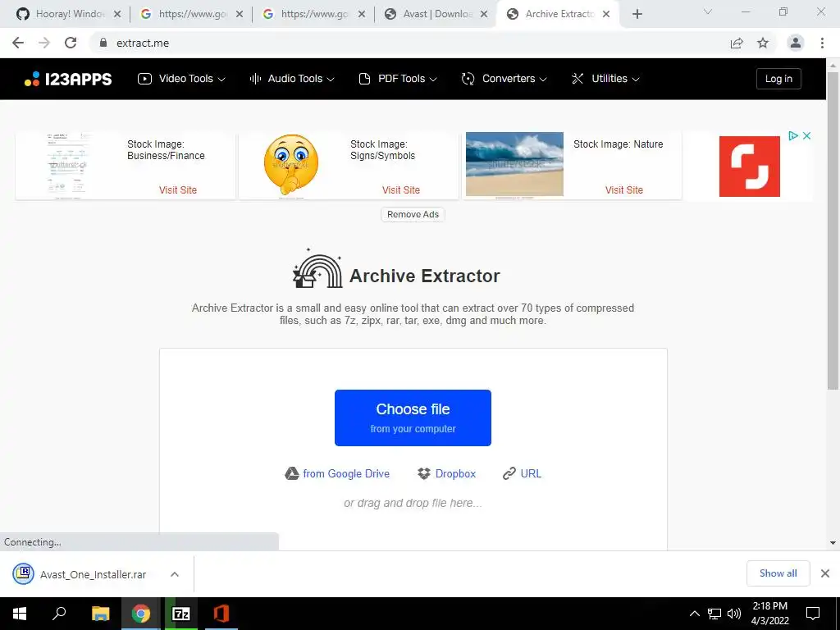The height and width of the screenshot is (630, 840).
Task: Select the URL upload option
Action: [x=522, y=473]
